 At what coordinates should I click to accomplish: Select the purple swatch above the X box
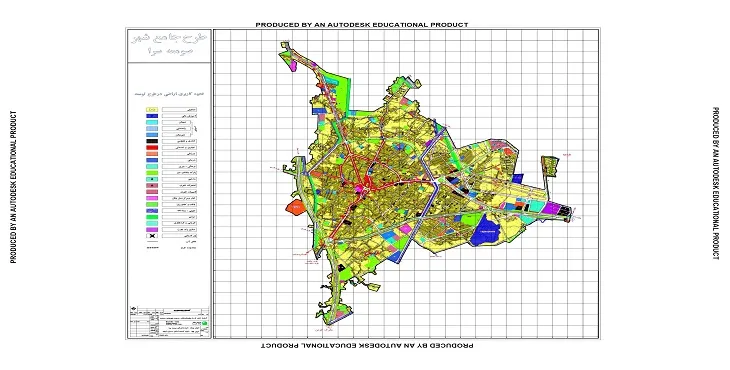(x=152, y=229)
